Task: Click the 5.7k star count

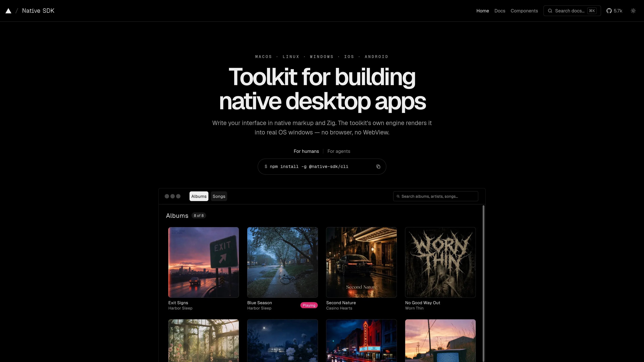Action: 618,11
